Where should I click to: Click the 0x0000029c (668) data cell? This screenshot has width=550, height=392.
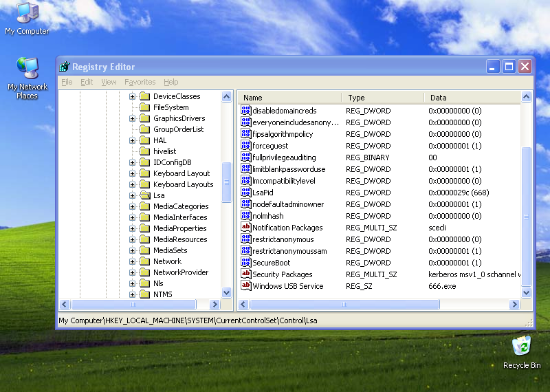(459, 193)
